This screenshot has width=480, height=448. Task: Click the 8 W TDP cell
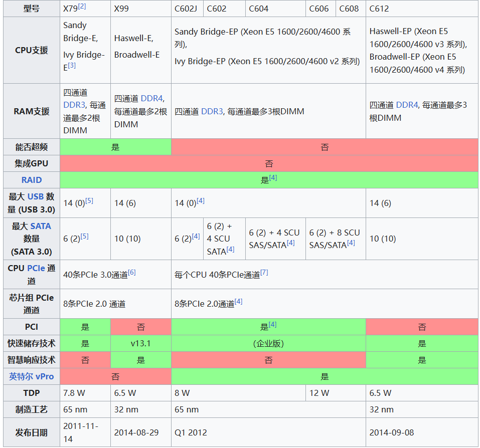pyautogui.click(x=238, y=393)
